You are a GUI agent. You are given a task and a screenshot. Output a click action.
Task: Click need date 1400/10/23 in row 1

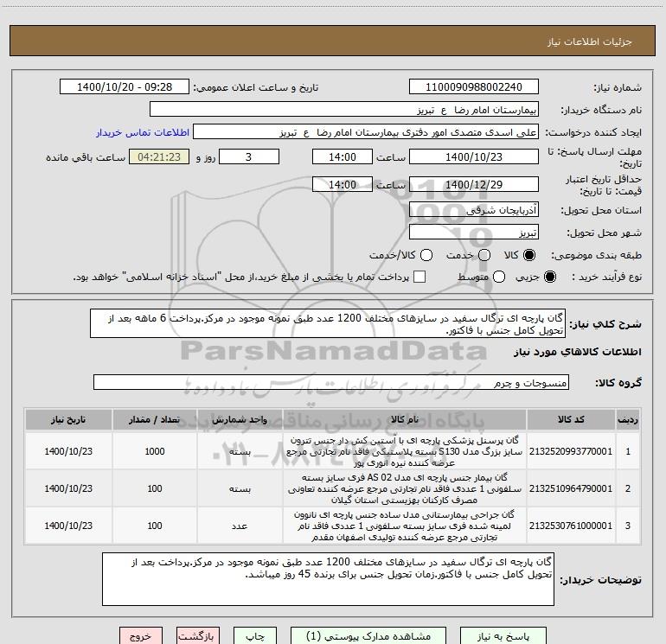pyautogui.click(x=68, y=451)
